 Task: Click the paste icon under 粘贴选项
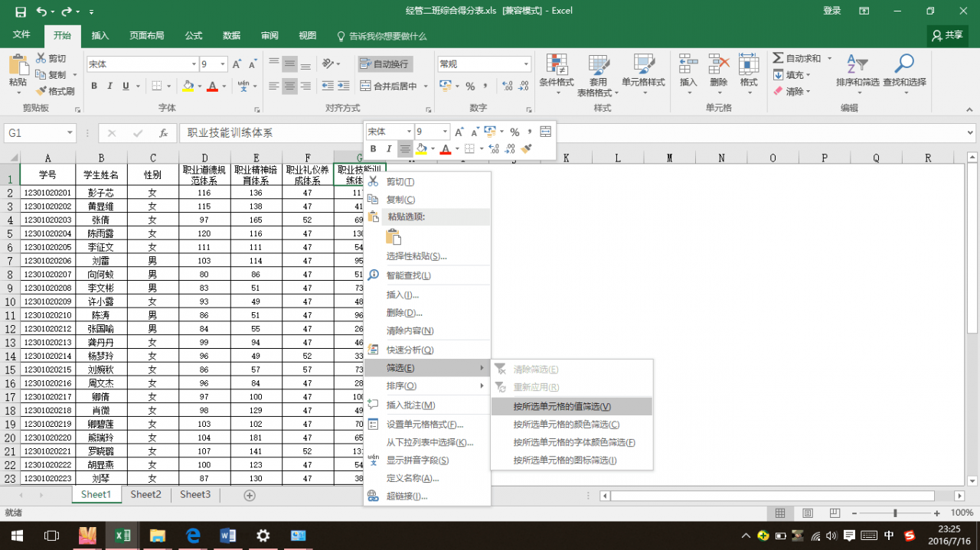(394, 237)
